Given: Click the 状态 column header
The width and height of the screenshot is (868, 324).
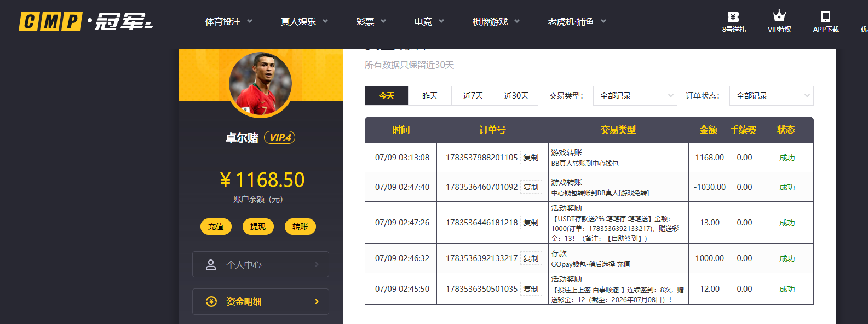Looking at the screenshot, I should (786, 130).
